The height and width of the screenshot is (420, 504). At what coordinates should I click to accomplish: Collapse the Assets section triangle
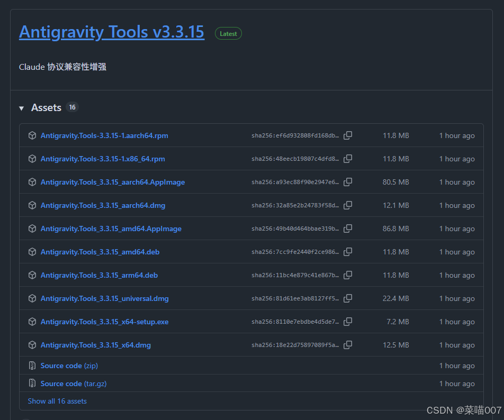tap(22, 108)
